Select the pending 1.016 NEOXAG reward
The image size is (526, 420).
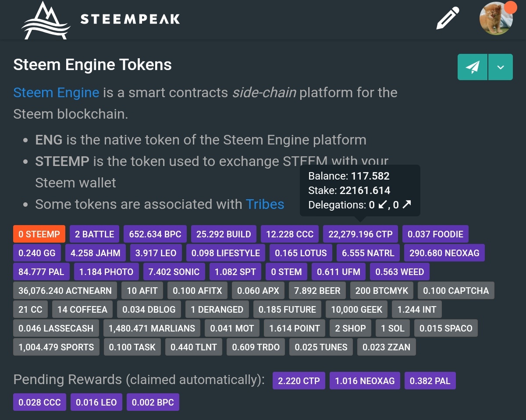pos(365,381)
